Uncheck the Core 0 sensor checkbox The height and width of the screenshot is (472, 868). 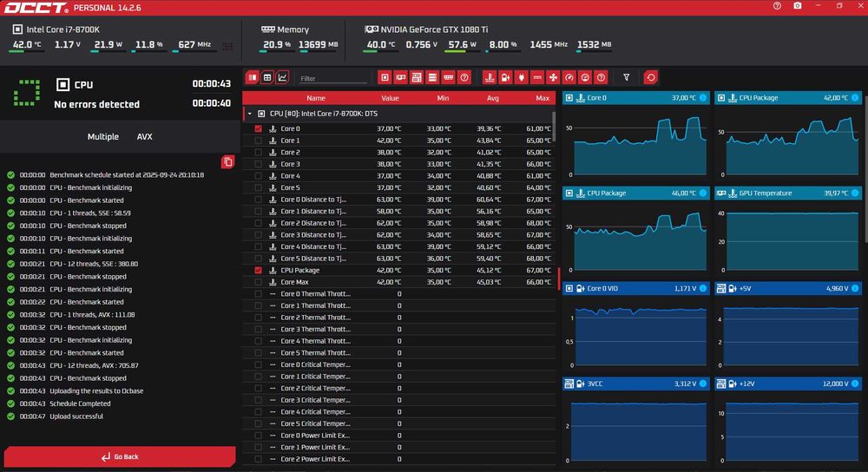click(258, 128)
